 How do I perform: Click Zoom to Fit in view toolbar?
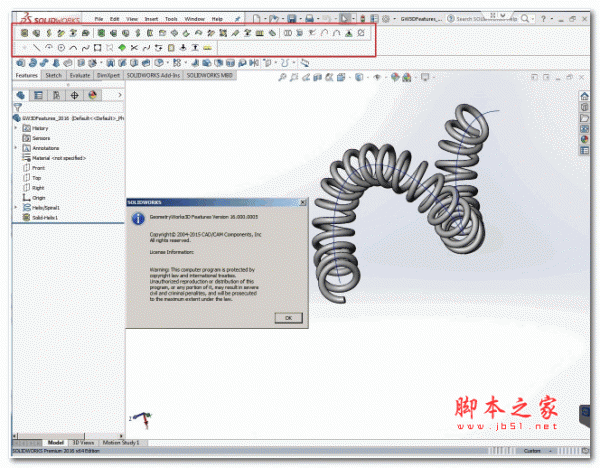282,77
